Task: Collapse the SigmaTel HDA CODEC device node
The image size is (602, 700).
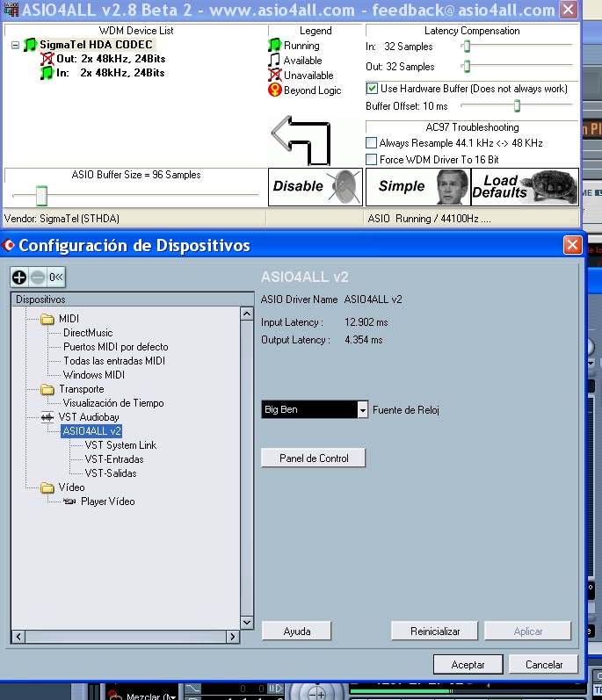Action: [15, 45]
